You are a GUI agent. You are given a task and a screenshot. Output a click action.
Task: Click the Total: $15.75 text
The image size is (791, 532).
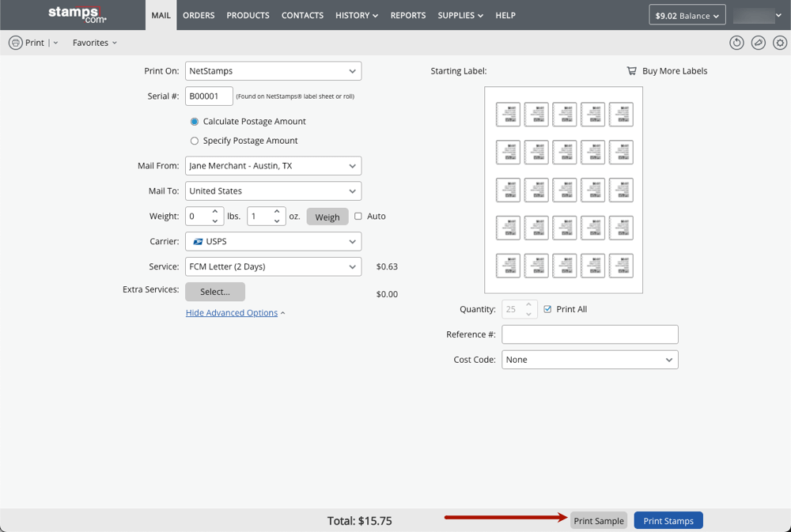click(360, 521)
